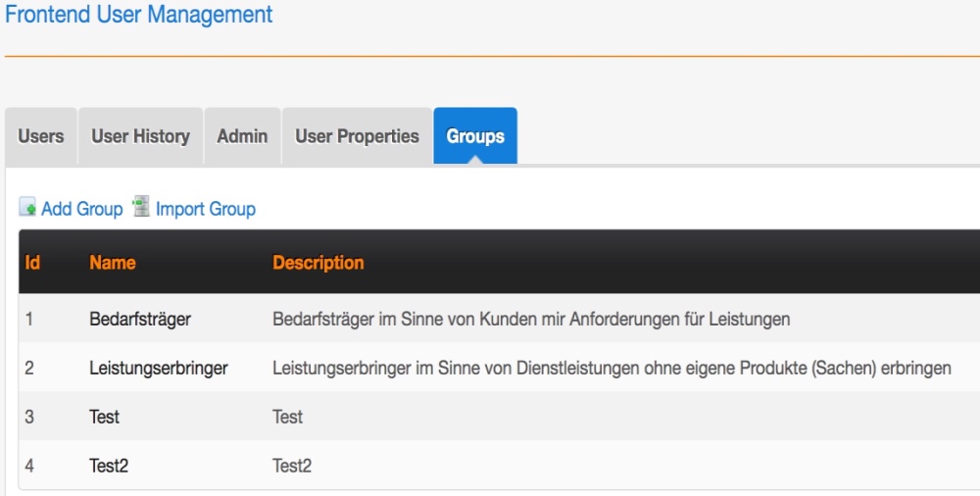Click the Description column header
The image size is (980, 496).
[x=318, y=263]
